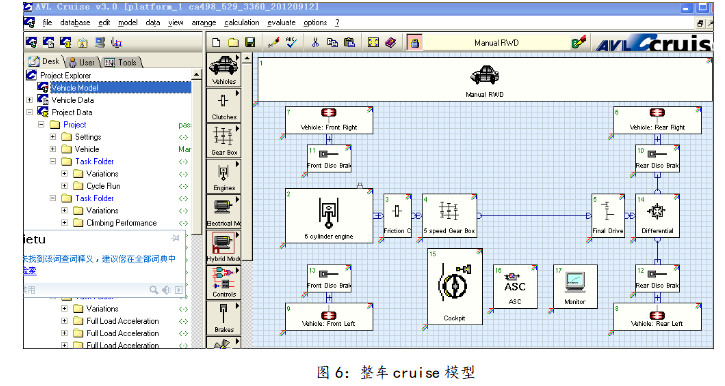Open the calculation menu

[242, 22]
